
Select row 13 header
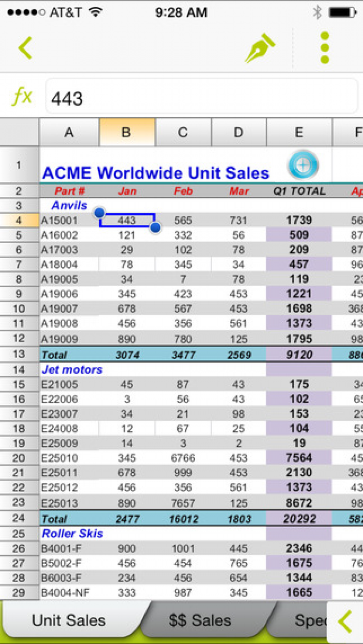(19, 354)
